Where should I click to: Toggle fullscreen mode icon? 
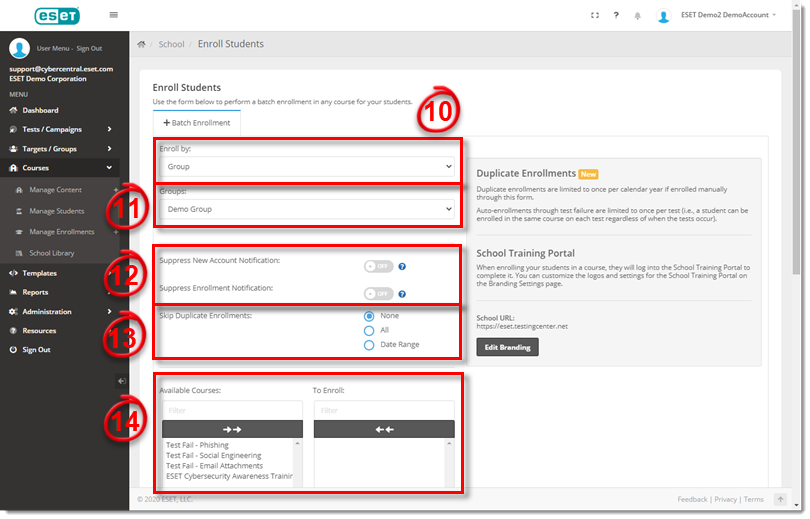click(595, 15)
